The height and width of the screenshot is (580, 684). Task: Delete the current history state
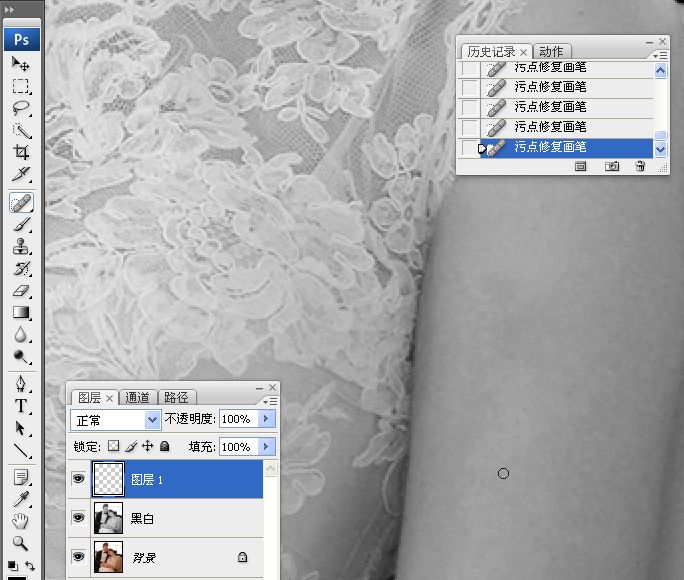[640, 166]
